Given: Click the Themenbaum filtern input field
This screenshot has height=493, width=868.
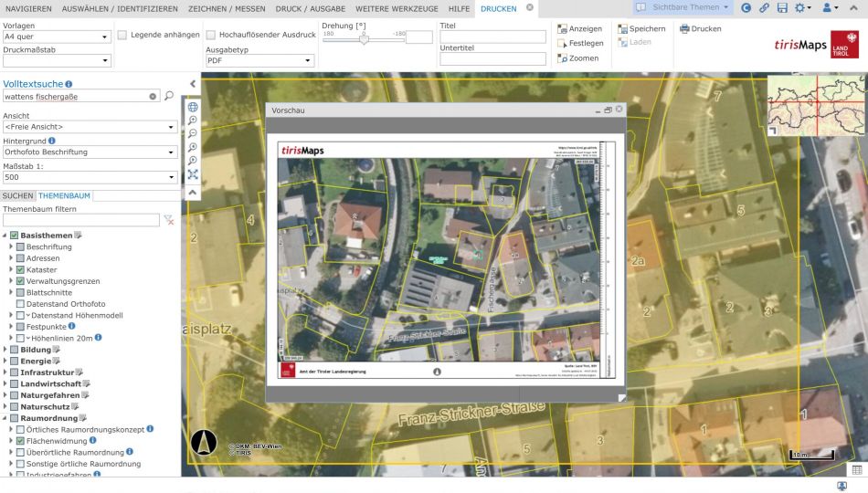Looking at the screenshot, I should tap(80, 220).
